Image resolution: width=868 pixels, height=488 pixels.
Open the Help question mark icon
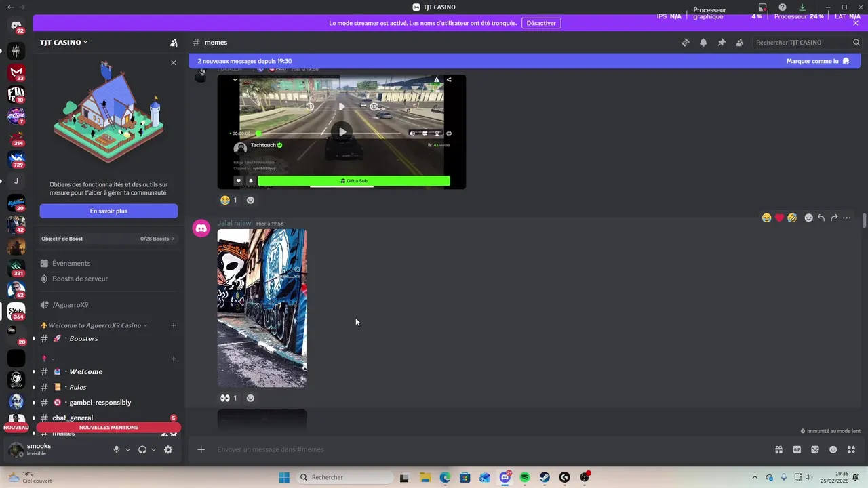pyautogui.click(x=783, y=7)
